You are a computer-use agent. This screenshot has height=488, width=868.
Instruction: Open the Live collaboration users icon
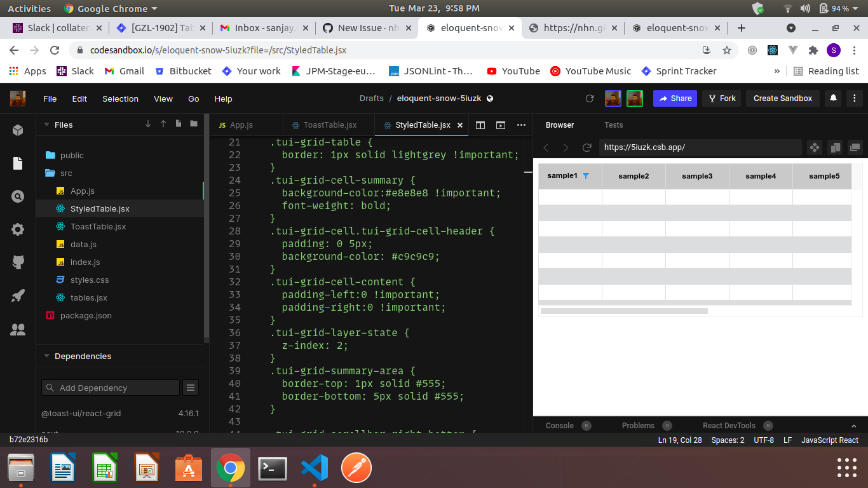point(17,329)
